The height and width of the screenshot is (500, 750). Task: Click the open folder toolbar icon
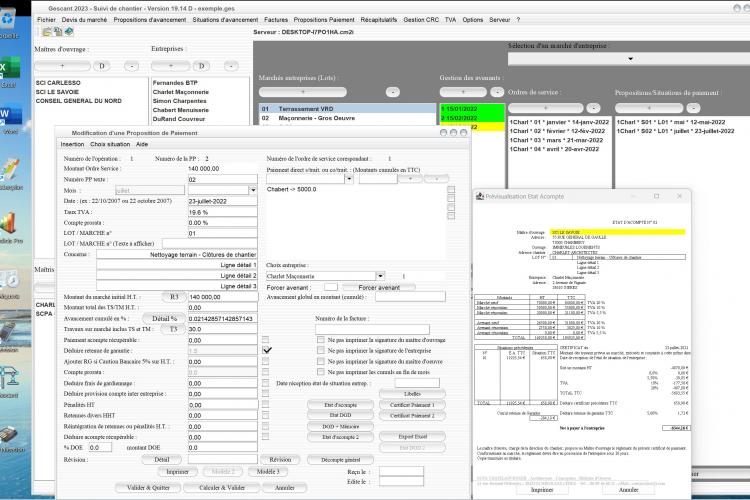tap(46, 32)
